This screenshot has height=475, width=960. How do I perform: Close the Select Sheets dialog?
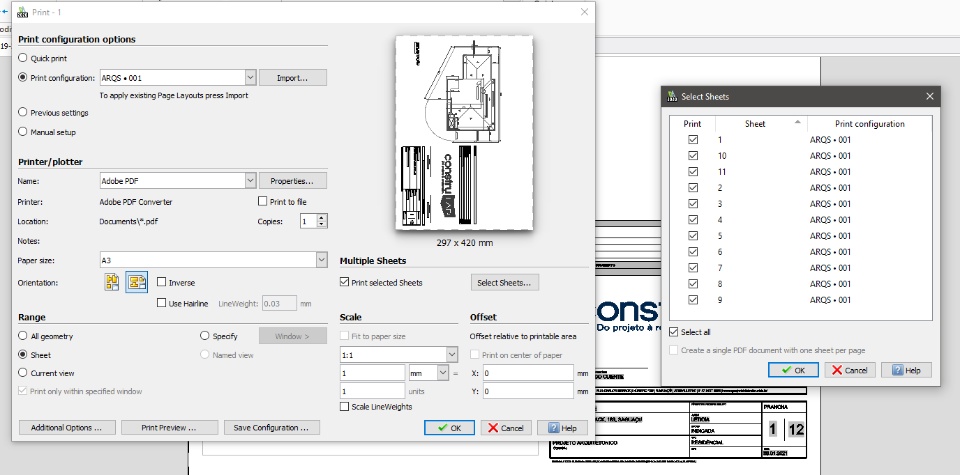pos(929,96)
